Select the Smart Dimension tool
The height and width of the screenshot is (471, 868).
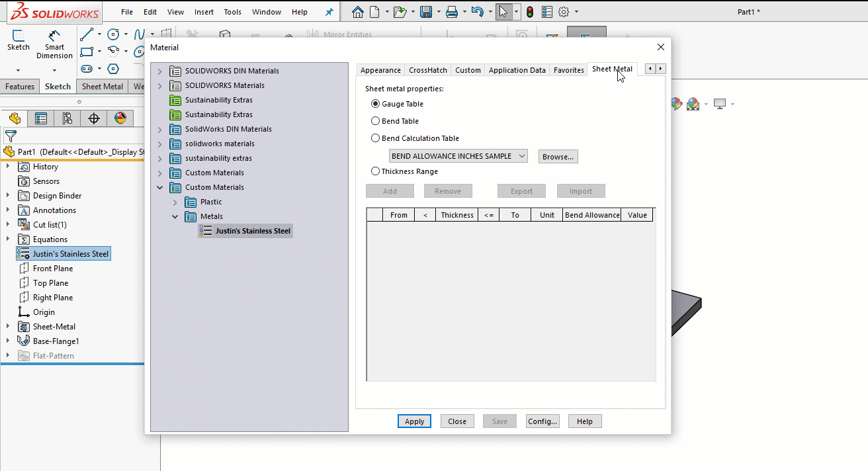click(x=54, y=44)
